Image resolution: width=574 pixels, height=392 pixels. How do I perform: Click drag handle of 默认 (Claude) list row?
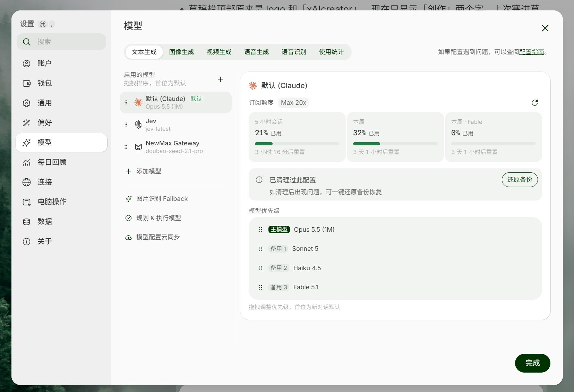click(126, 102)
